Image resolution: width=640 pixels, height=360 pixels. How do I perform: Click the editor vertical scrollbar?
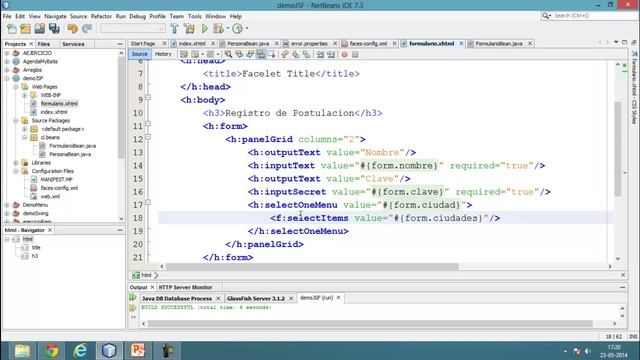coord(618,149)
